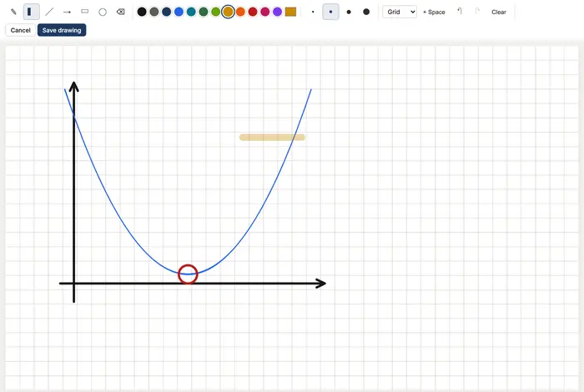Click the horizontal axis arrowhead
The width and height of the screenshot is (584, 392).
(320, 284)
